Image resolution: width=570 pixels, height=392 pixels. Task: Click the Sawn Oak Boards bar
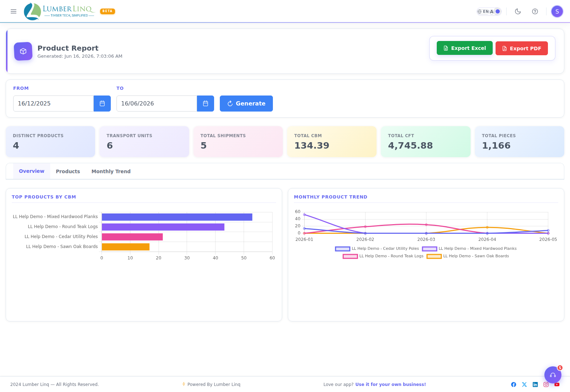pyautogui.click(x=126, y=247)
